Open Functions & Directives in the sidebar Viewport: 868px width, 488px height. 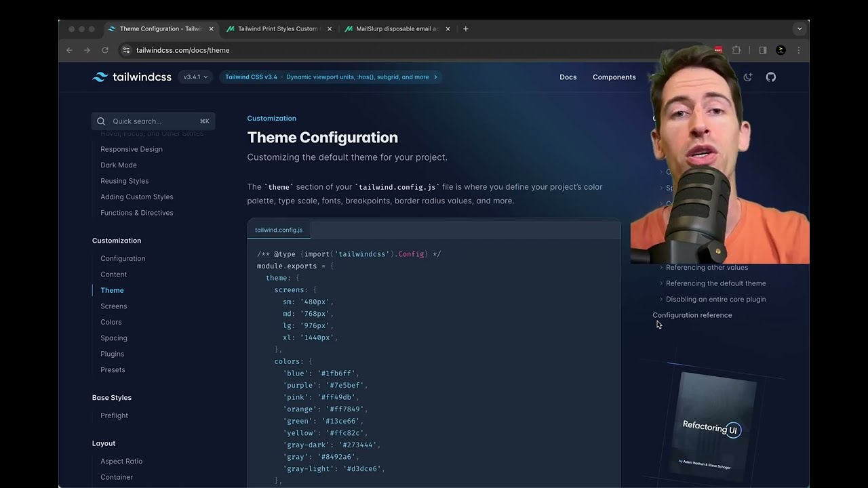(137, 213)
